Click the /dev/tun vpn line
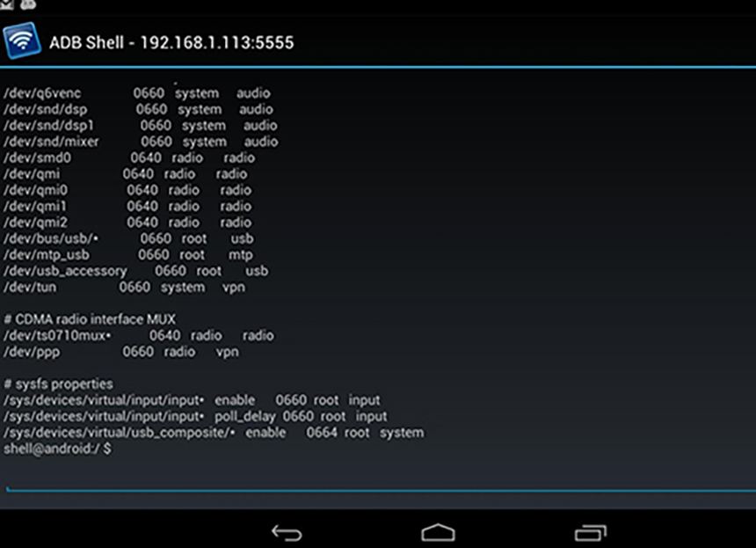Screen dimensions: 756x548 pyautogui.click(x=124, y=288)
